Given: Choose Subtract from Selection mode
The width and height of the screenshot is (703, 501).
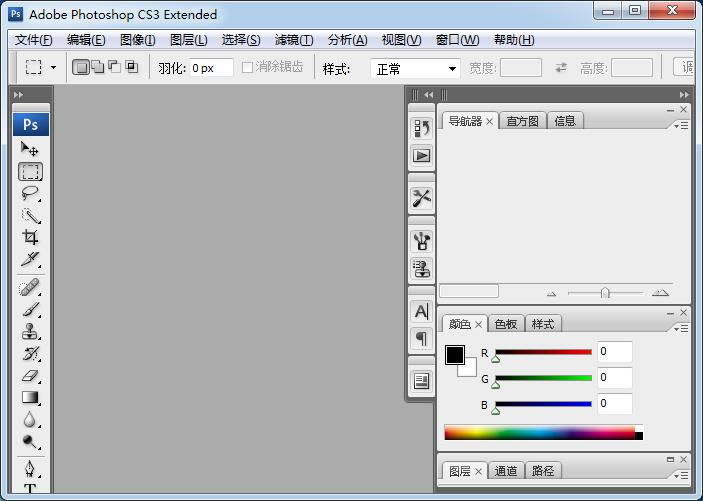Looking at the screenshot, I should coord(115,67).
